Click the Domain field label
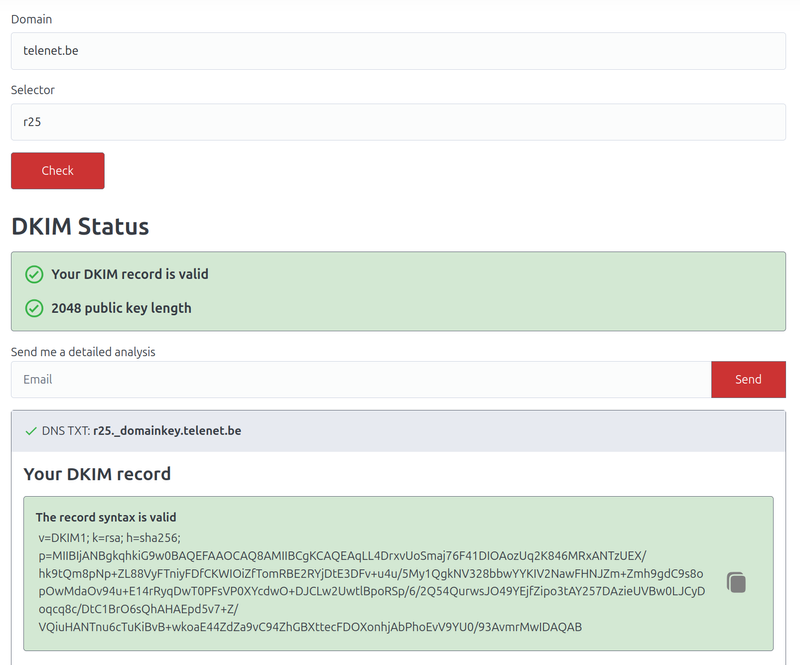The width and height of the screenshot is (800, 665). click(x=32, y=19)
